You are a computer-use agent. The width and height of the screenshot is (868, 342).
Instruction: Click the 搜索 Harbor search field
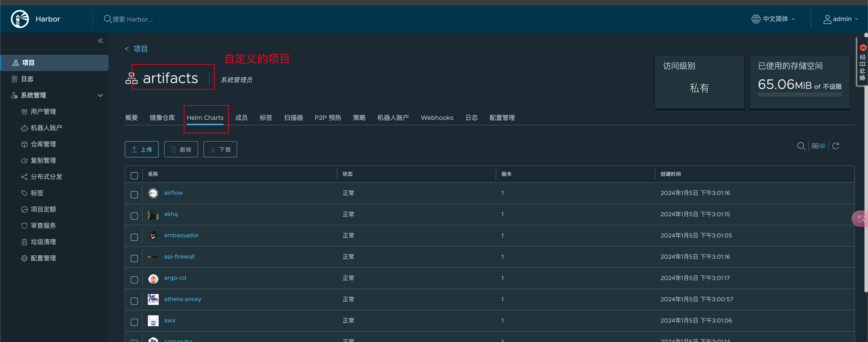tap(133, 19)
